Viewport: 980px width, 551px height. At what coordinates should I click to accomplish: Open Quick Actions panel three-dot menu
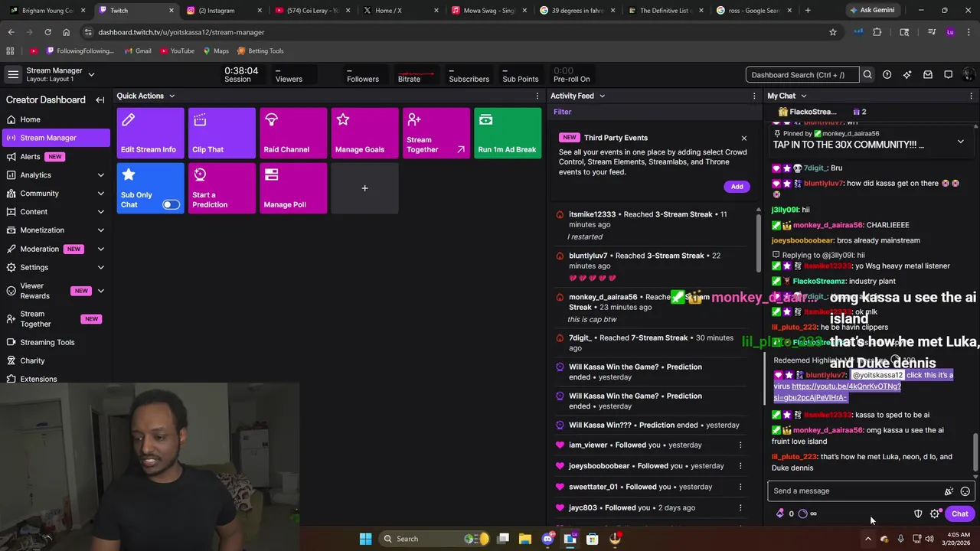[x=536, y=96]
